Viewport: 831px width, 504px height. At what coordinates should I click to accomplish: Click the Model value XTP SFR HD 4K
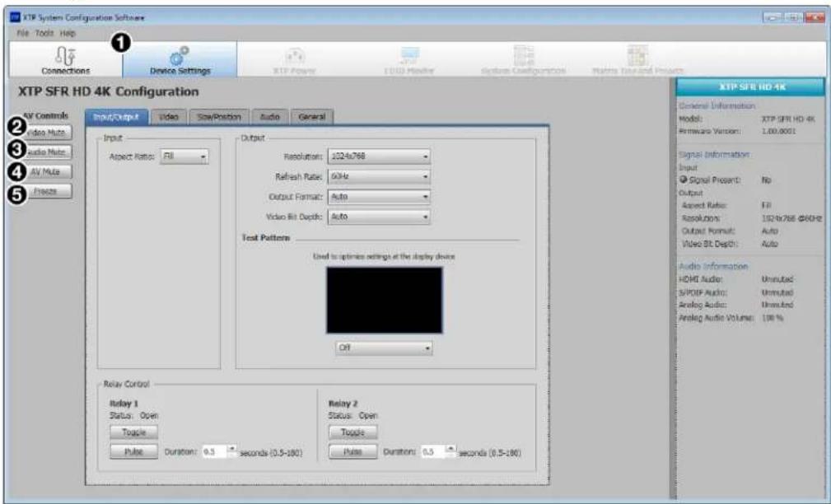click(x=788, y=119)
